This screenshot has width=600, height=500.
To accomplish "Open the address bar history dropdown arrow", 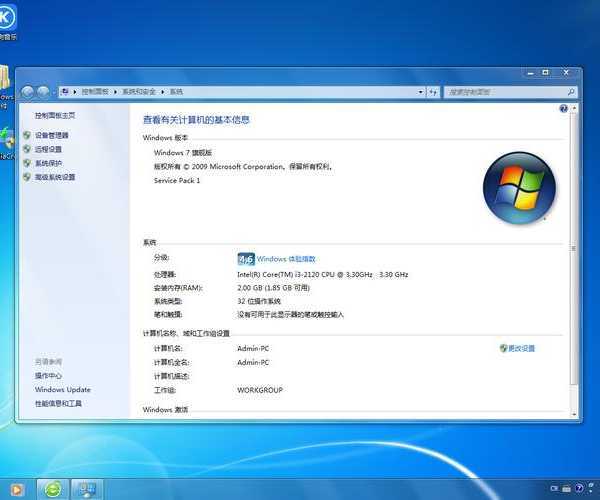I will 421,92.
